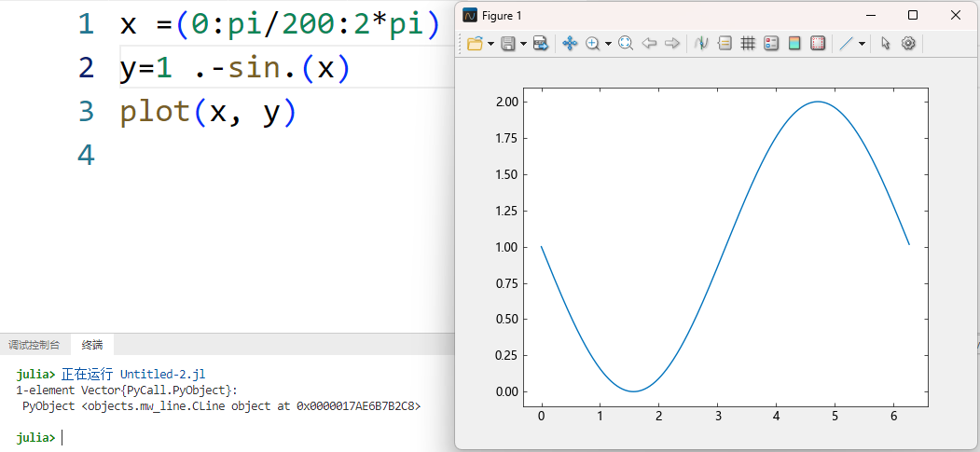Click the Figure 1 window icon
The width and height of the screenshot is (980, 452).
pyautogui.click(x=470, y=15)
